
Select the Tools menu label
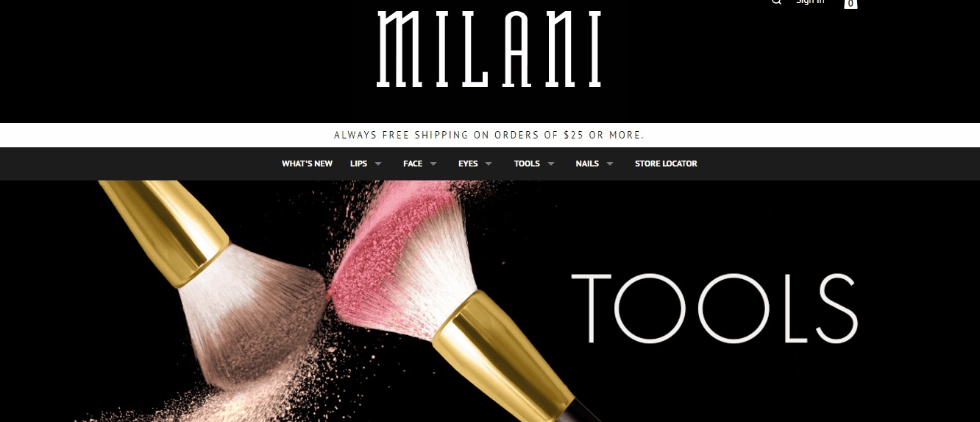click(x=527, y=163)
